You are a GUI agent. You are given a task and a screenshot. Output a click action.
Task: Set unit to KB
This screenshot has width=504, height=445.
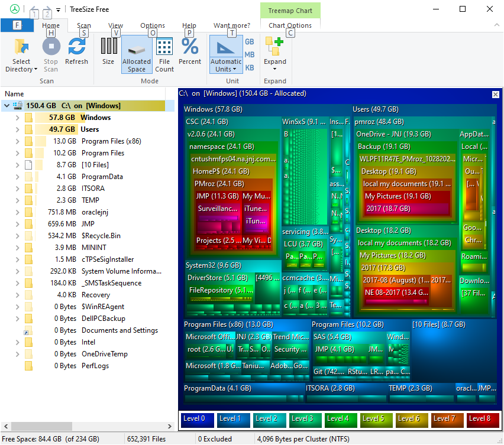coord(250,68)
